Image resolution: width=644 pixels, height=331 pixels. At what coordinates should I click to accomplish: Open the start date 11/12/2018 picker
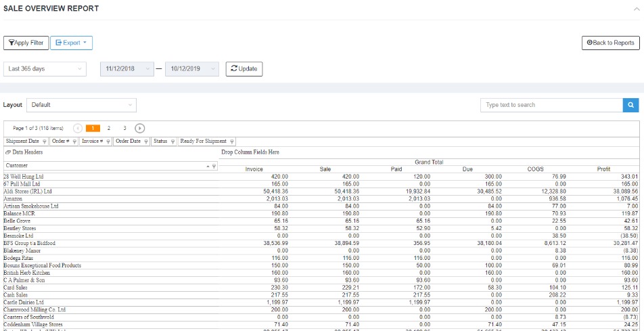127,69
